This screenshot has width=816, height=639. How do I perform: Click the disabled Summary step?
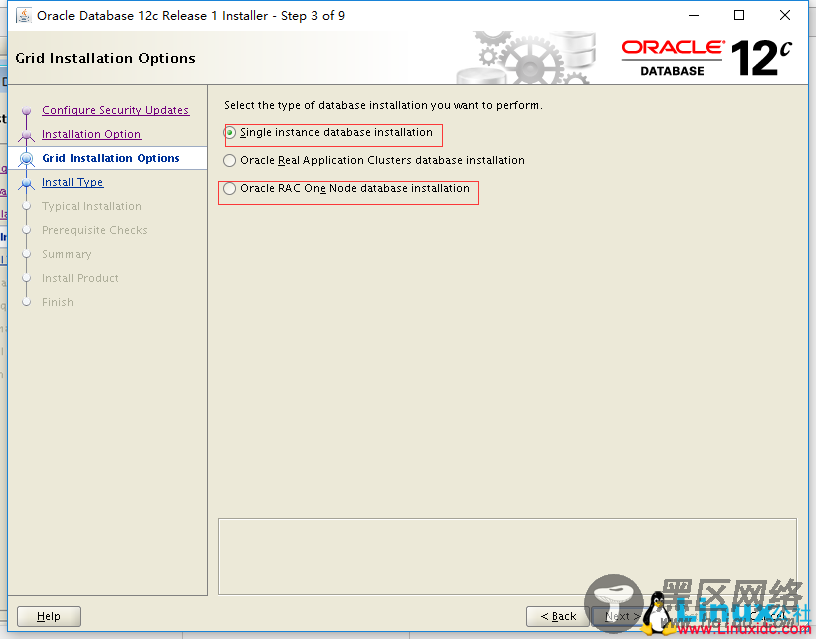click(x=67, y=254)
